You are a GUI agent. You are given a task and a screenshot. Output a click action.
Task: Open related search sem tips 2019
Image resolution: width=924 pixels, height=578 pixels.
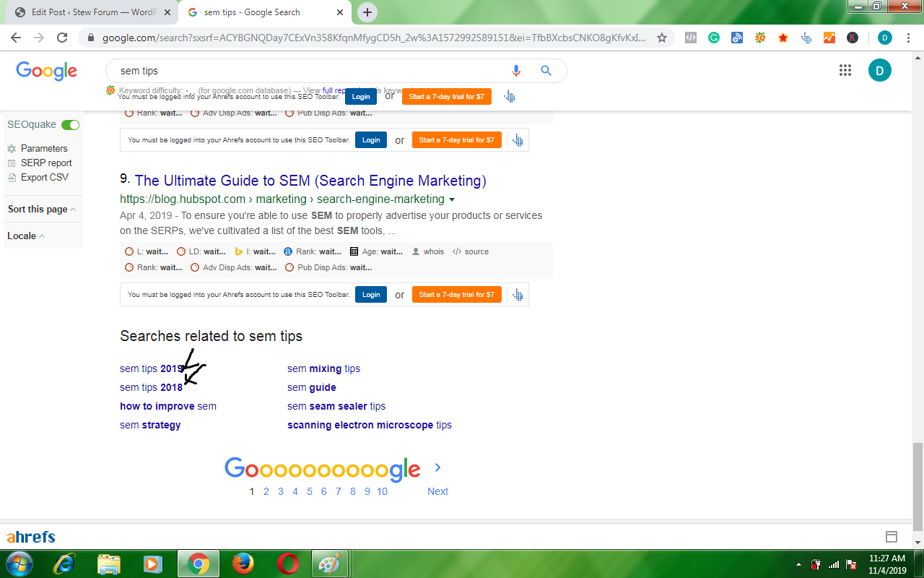tap(152, 368)
